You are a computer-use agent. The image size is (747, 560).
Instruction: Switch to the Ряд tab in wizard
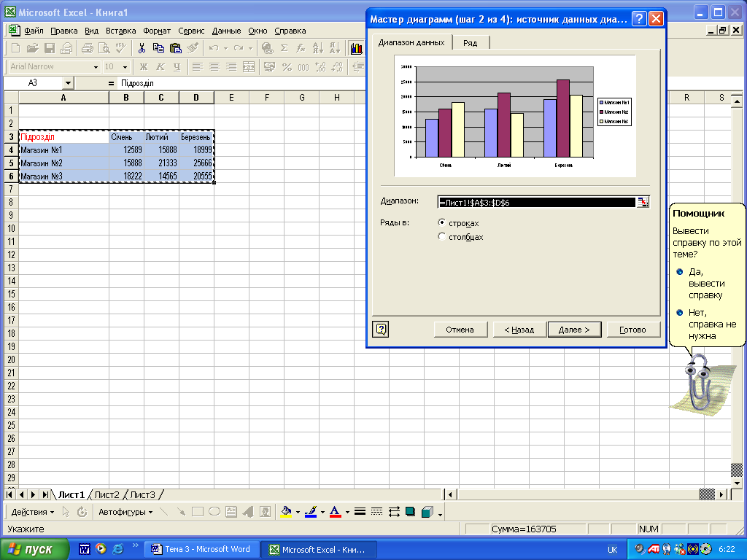click(x=471, y=43)
